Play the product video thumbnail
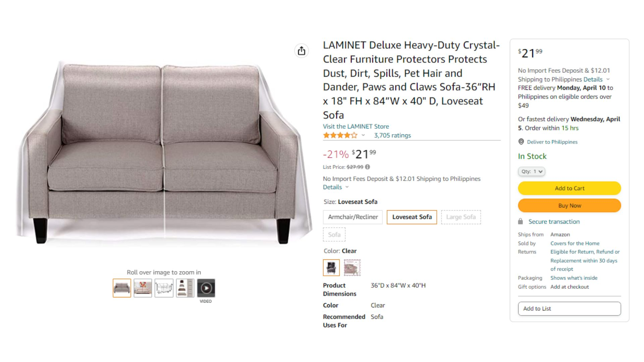The height and width of the screenshot is (362, 644). click(x=206, y=288)
